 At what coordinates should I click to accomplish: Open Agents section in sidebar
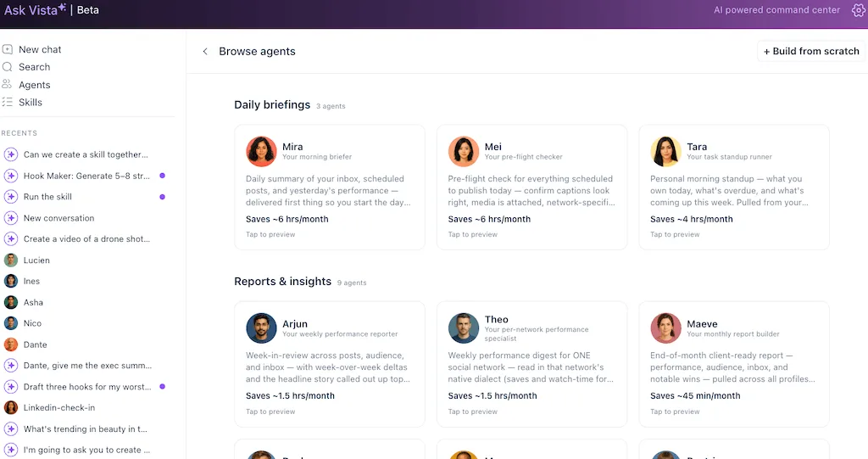(x=34, y=85)
